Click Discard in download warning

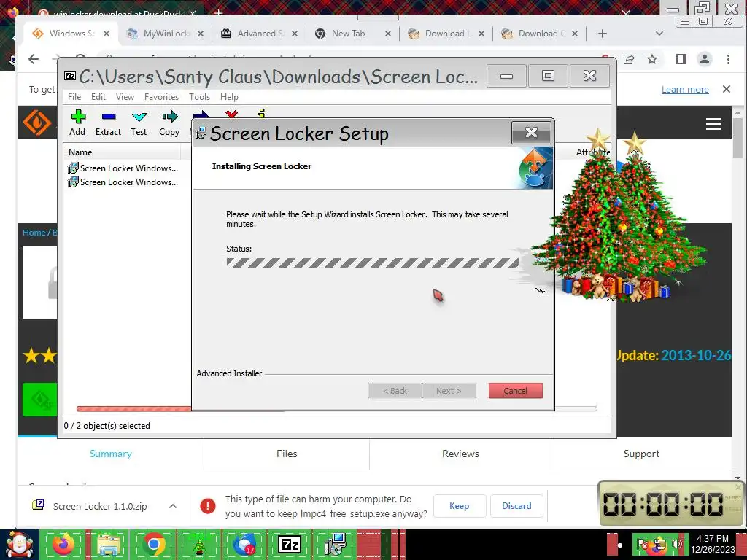[516, 506]
